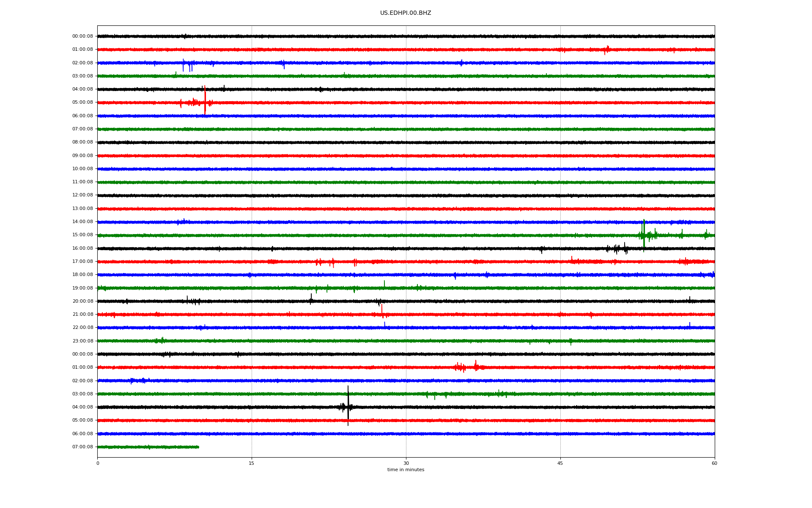Click the x-axis tick label 0
The height and width of the screenshot is (508, 812).
98,463
